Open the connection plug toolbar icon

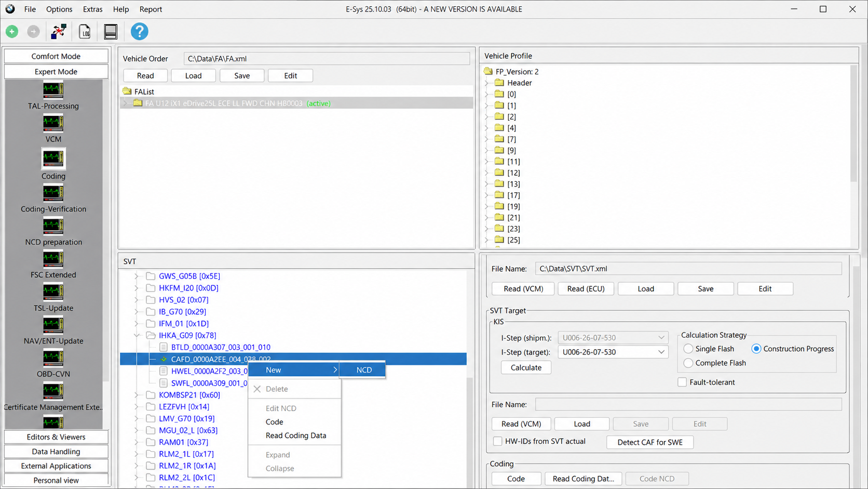[x=59, y=32]
